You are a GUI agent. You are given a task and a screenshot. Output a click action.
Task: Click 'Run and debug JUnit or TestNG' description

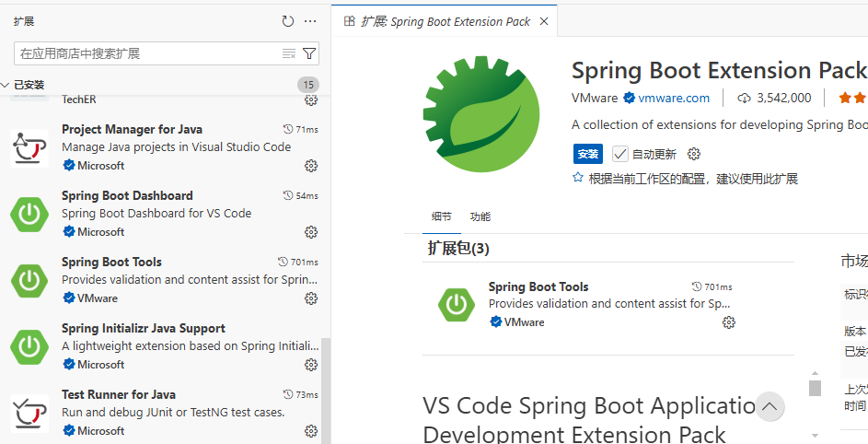173,413
